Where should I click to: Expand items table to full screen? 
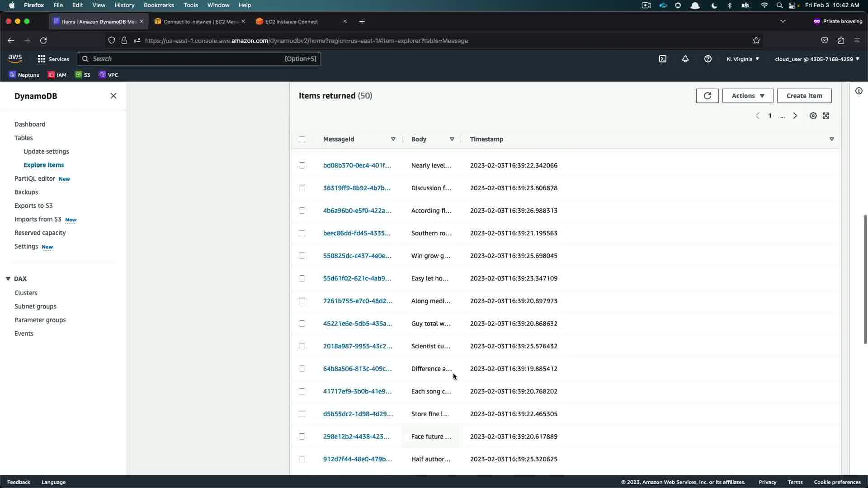(826, 116)
